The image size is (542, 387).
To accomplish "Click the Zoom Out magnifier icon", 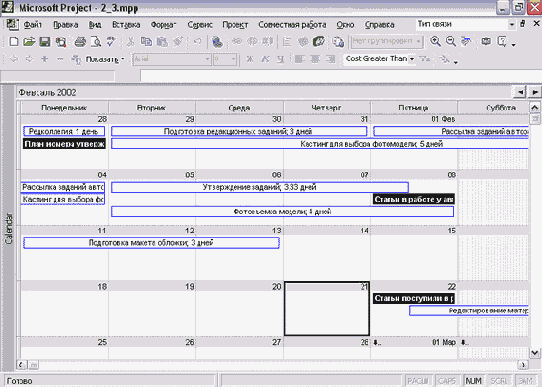I will coord(451,42).
